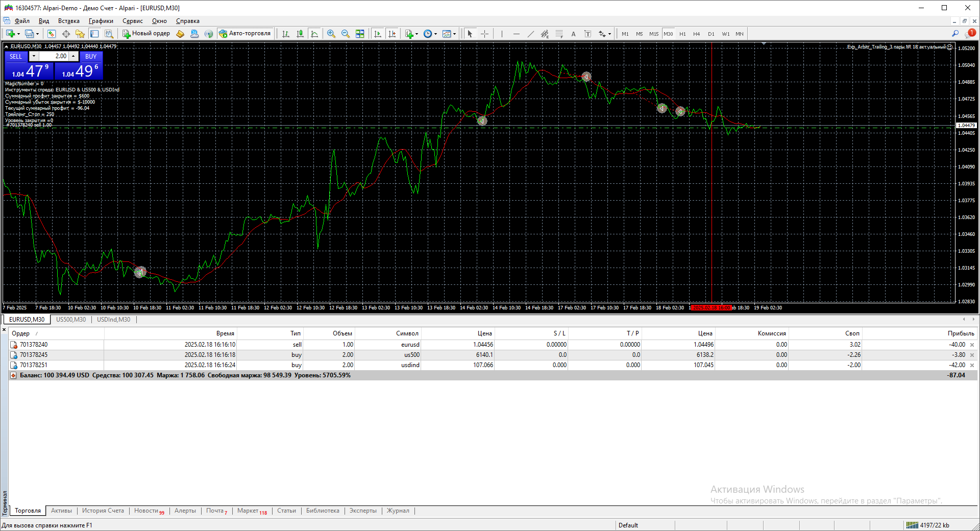Screen dimensions: 980x531
Task: Toggle Chart Shift
Action: pos(392,34)
